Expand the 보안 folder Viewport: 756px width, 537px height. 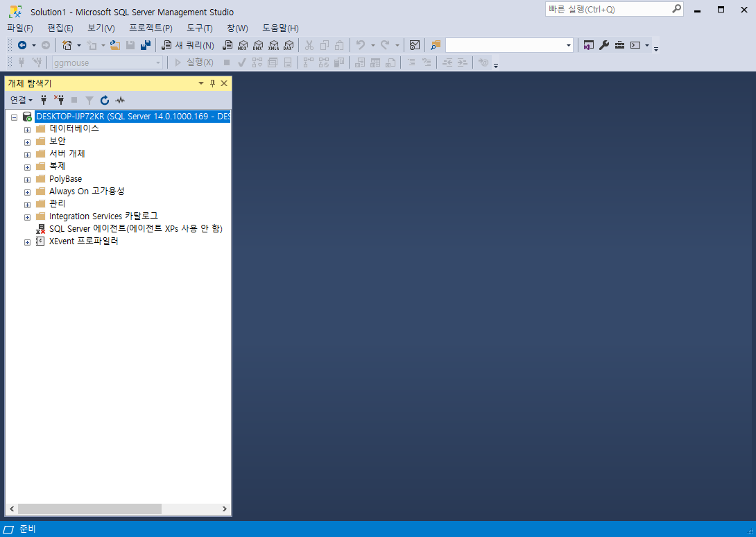28,142
